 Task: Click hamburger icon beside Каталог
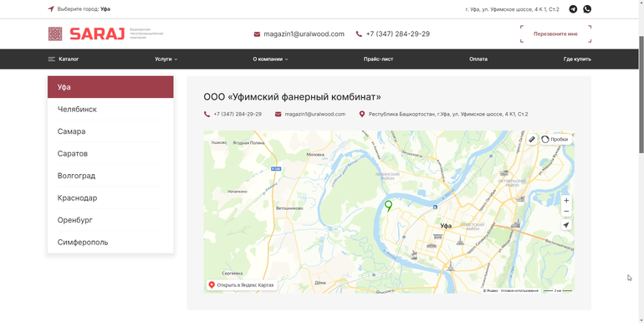51,59
